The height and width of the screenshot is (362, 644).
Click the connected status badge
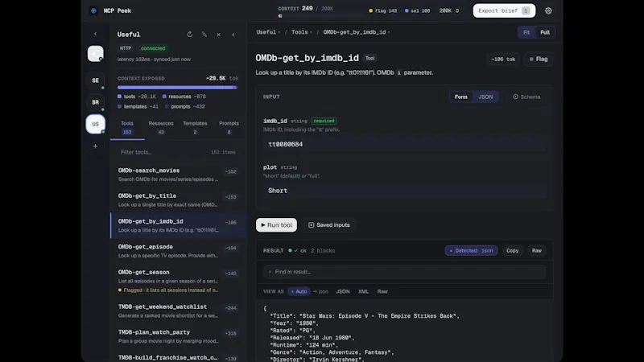tap(153, 48)
